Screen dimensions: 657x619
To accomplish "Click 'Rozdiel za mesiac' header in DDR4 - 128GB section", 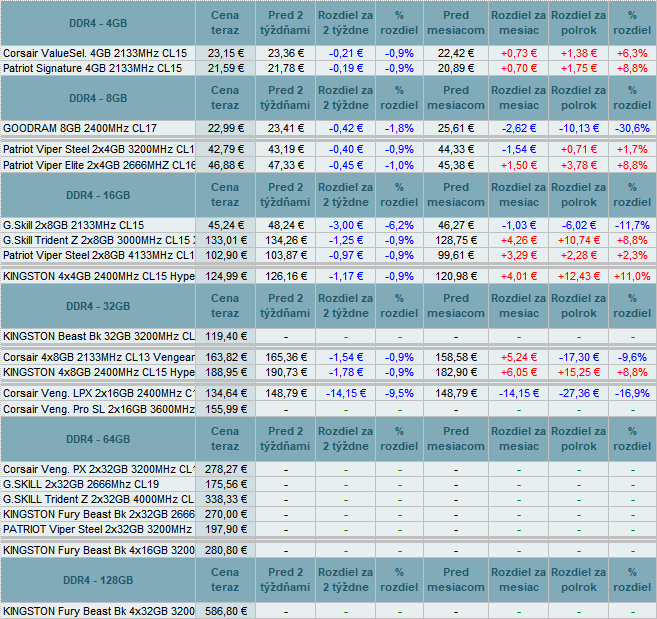I will [x=519, y=580].
